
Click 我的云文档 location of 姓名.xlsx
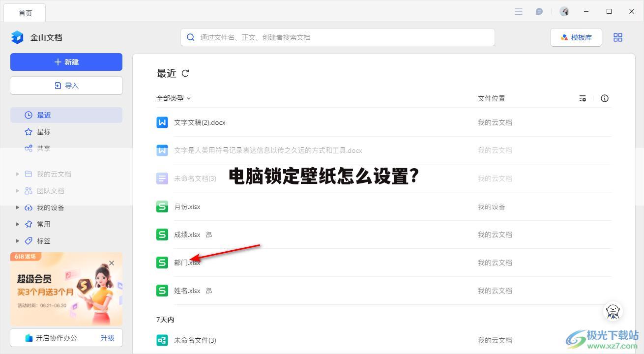(495, 291)
